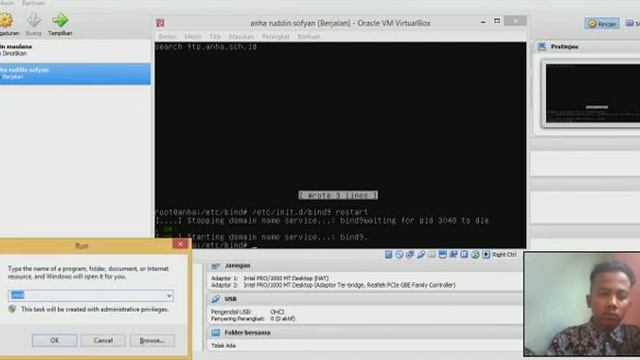This screenshot has height=360, width=640.
Task: Click the bind9 restart command line
Action: coord(262,212)
